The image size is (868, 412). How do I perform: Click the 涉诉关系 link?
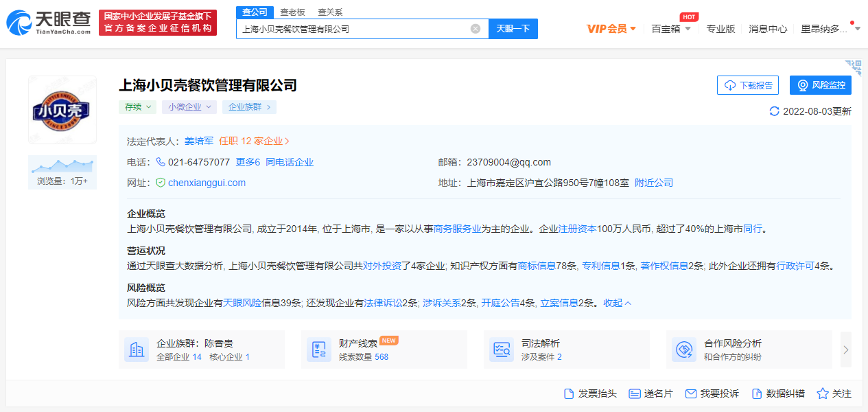(x=441, y=303)
